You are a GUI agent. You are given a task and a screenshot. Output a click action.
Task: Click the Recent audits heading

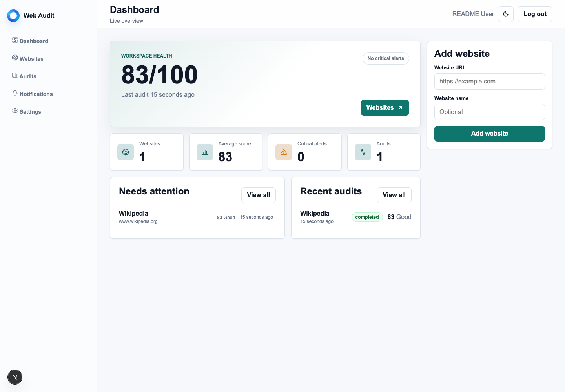331,191
